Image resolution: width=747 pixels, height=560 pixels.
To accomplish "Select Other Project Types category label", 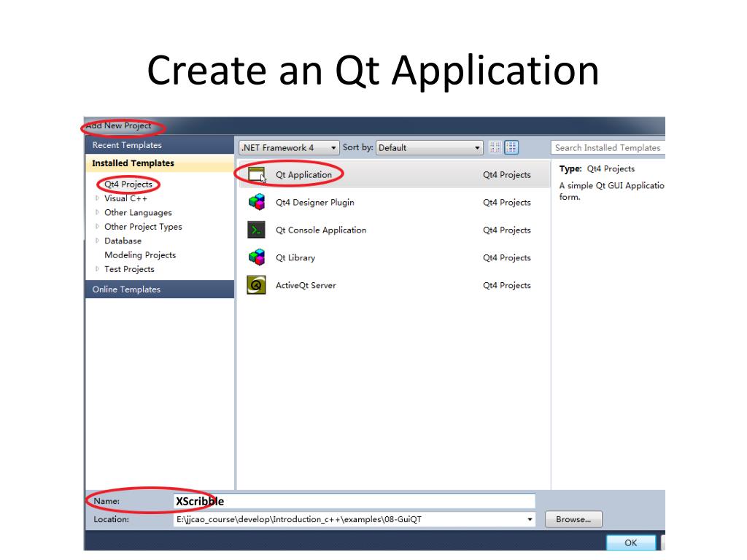I will click(x=143, y=227).
